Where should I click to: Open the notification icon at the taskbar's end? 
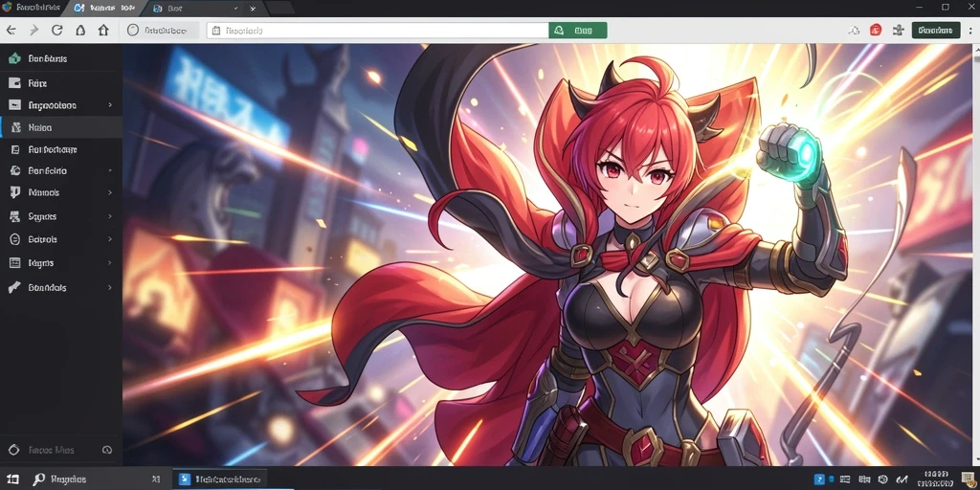click(x=969, y=480)
